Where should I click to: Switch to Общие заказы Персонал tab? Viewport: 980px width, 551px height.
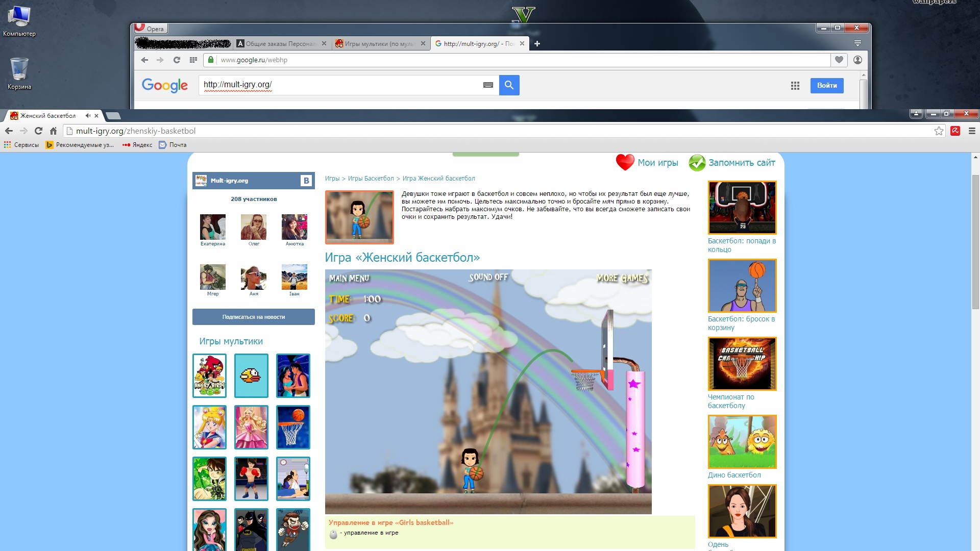point(282,44)
